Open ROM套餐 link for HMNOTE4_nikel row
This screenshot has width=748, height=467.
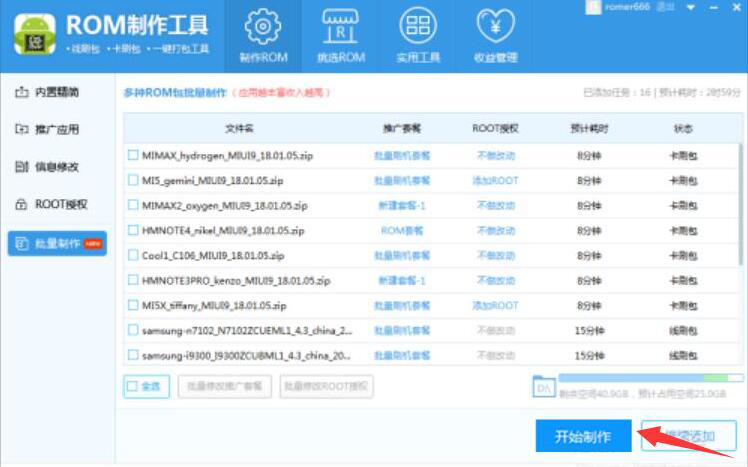coord(402,231)
